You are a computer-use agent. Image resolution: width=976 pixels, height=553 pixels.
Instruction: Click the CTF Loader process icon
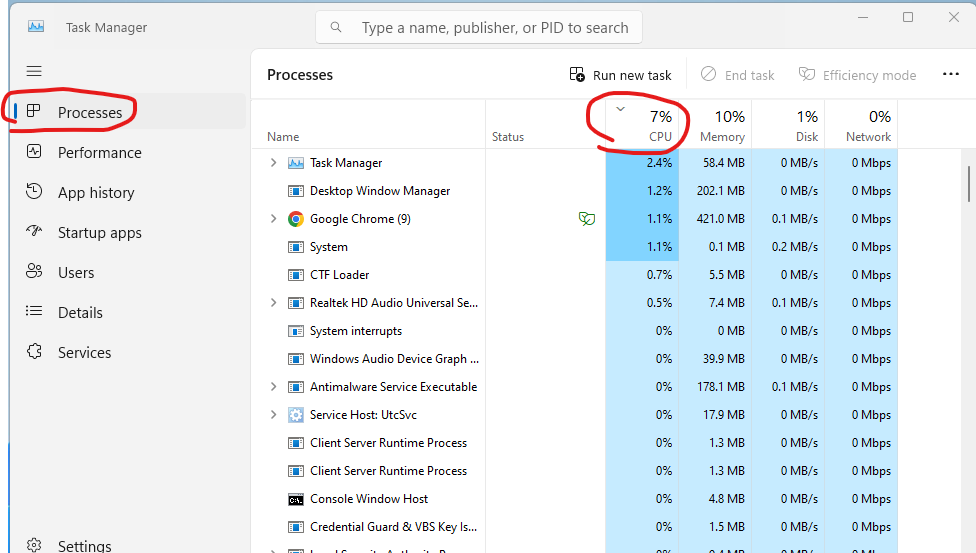point(296,275)
